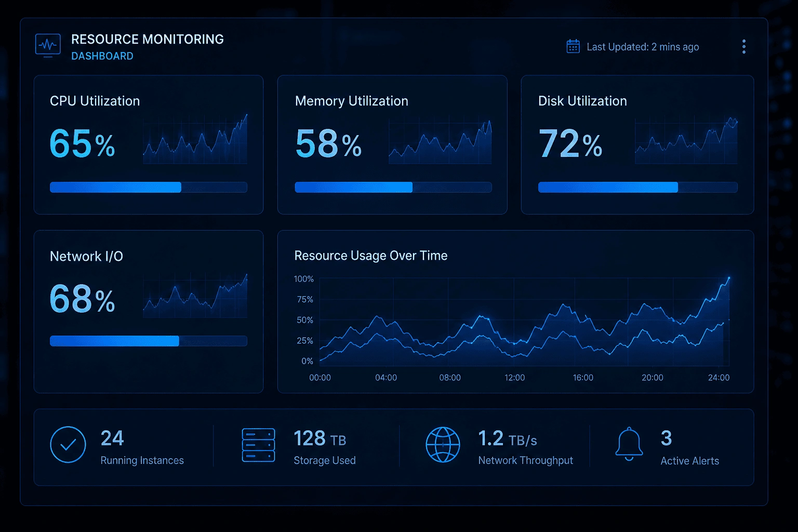This screenshot has width=798, height=532.
Task: Click the Resource Usage Over Time line chart
Action: [x=525, y=321]
